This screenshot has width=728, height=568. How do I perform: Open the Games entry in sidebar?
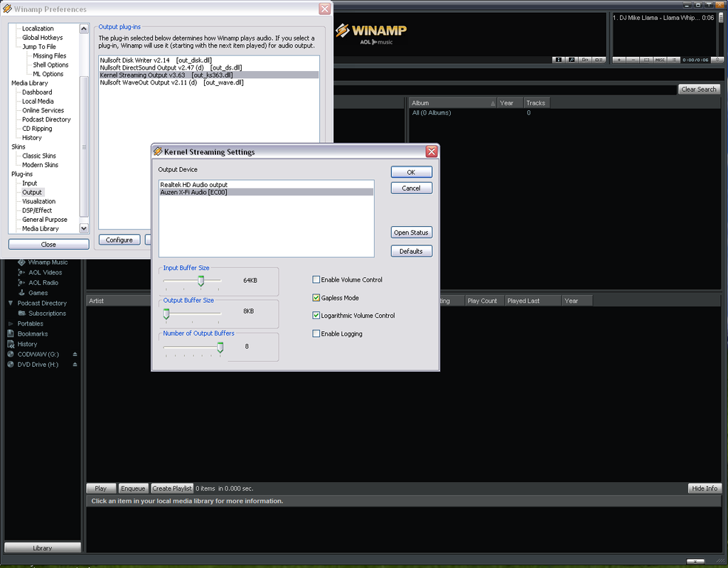tap(38, 293)
